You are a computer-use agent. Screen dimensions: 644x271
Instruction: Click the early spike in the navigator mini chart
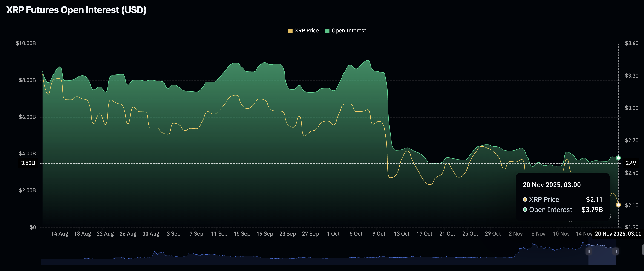[155, 251]
